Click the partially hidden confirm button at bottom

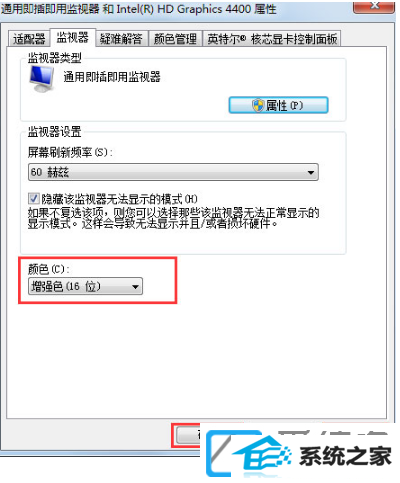pos(188,435)
